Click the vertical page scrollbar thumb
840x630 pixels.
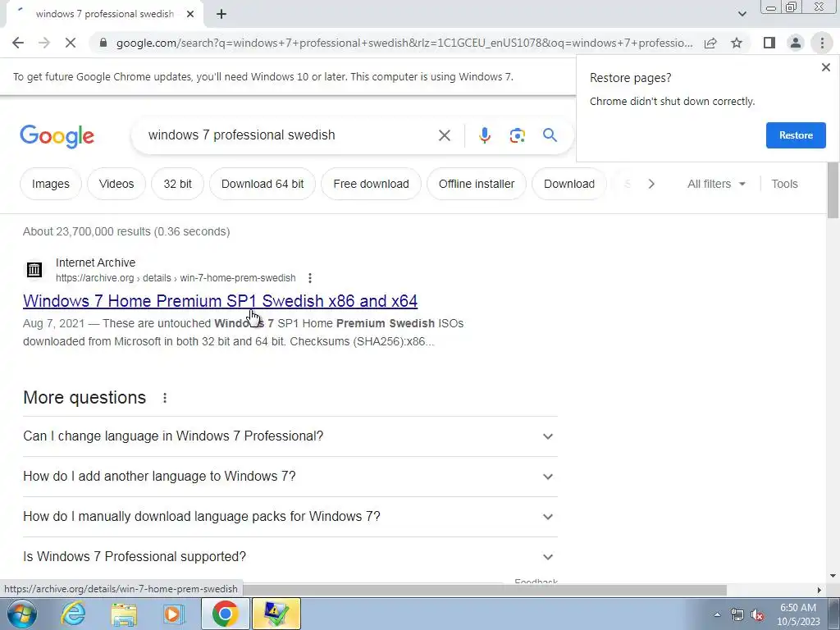(833, 190)
